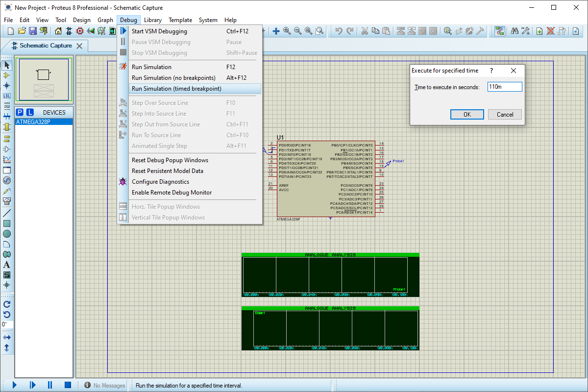Choose Run Simulation (timed breakpoint) menu entry
The width and height of the screenshot is (588, 392).
[176, 89]
